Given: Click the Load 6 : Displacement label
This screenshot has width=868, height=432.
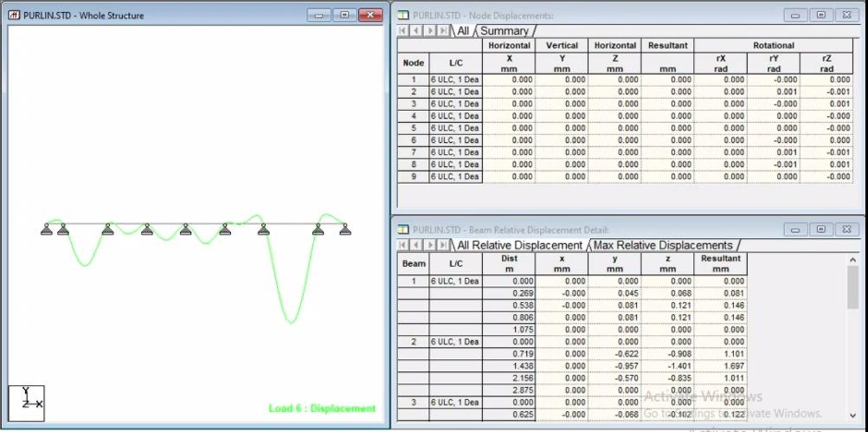Looking at the screenshot, I should 322,409.
